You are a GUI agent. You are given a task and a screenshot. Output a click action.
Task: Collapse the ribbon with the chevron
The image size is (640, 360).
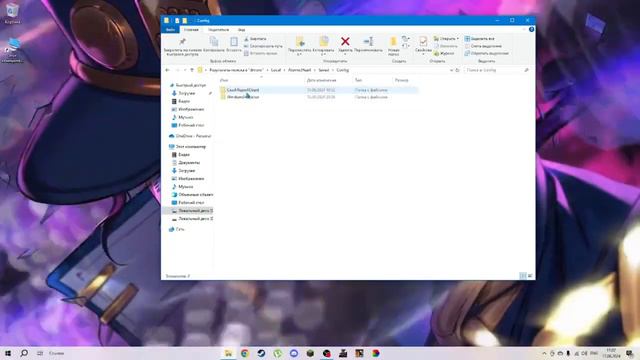coord(524,29)
